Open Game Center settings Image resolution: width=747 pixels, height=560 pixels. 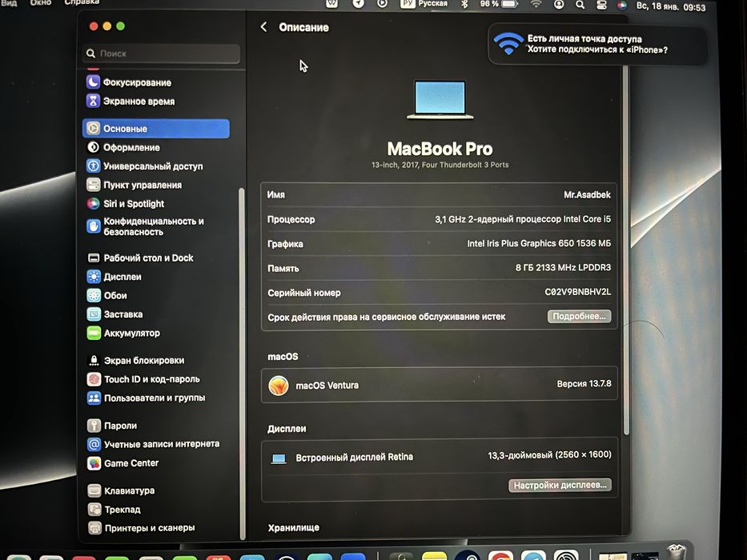[123, 463]
